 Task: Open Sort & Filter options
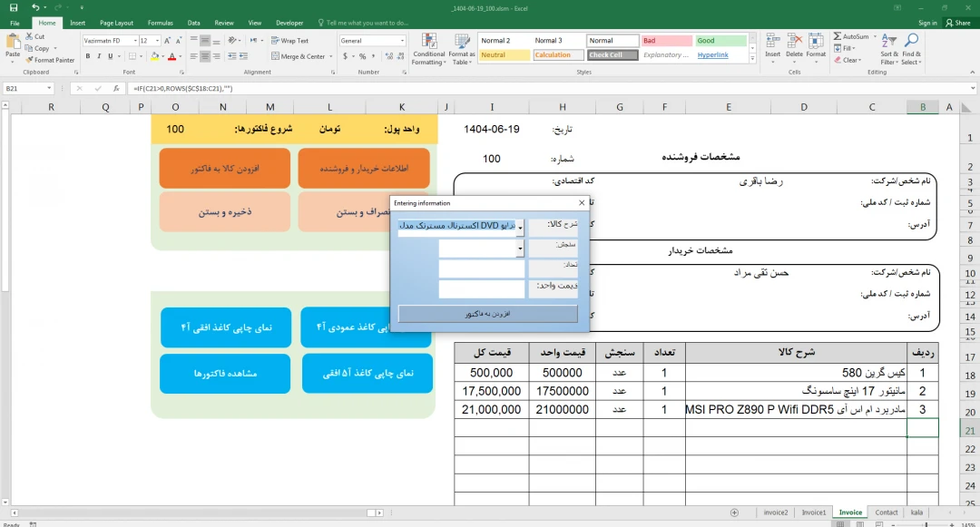(888, 49)
